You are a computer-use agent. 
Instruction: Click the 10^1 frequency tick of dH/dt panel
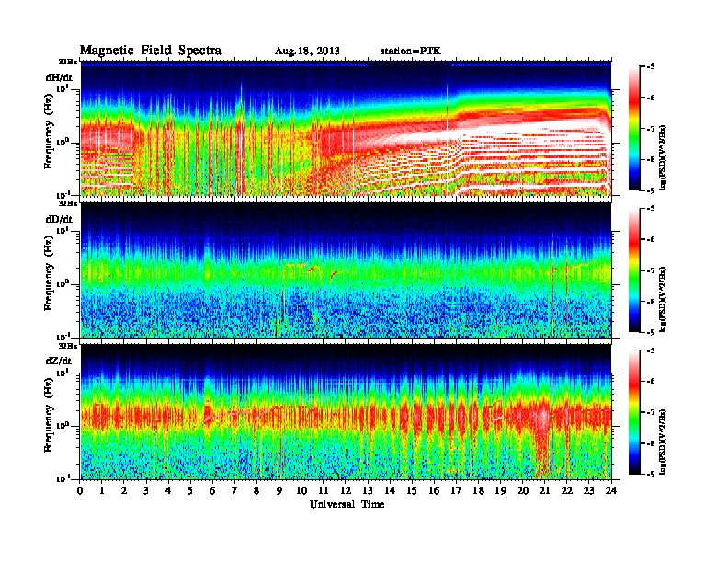(63, 88)
